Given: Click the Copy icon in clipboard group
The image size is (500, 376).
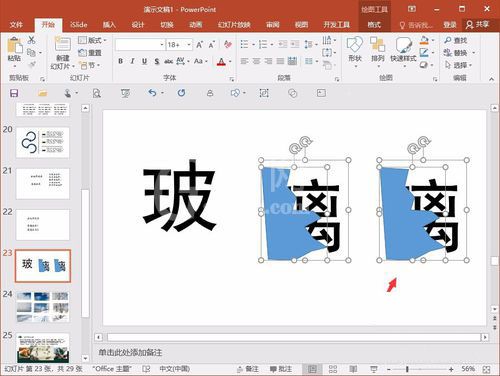Looking at the screenshot, I should 31,52.
